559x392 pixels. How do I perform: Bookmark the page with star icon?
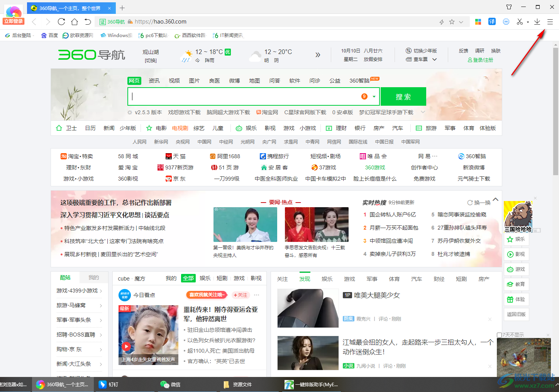click(x=452, y=22)
